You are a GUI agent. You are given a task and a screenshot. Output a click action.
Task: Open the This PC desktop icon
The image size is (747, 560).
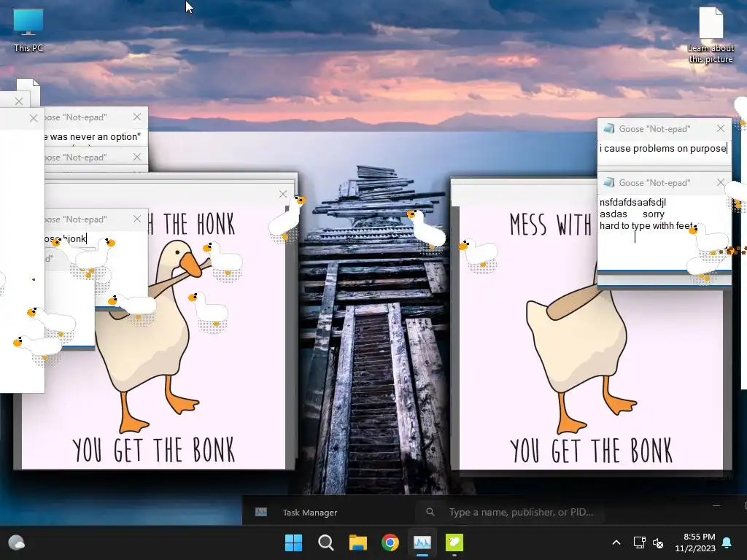coord(28,31)
